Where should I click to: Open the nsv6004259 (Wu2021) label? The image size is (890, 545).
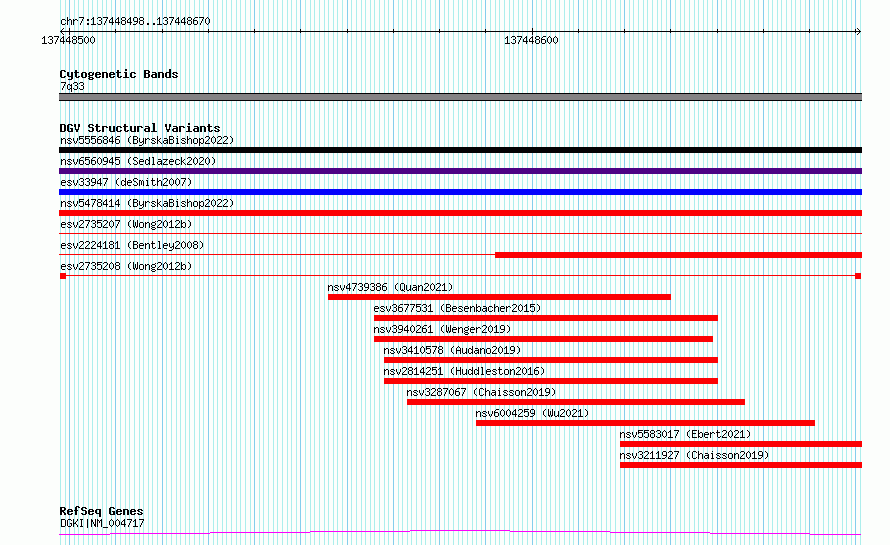532,413
